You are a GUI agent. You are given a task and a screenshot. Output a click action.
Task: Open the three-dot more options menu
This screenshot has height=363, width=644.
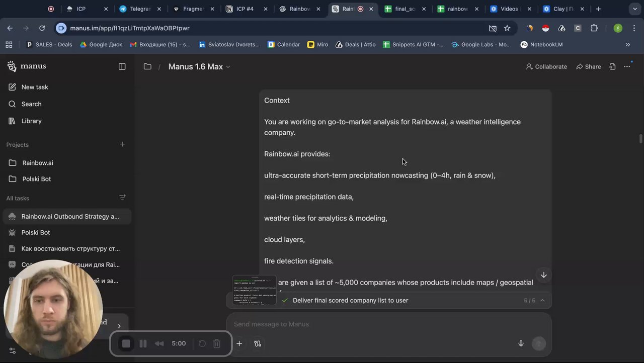(x=627, y=66)
